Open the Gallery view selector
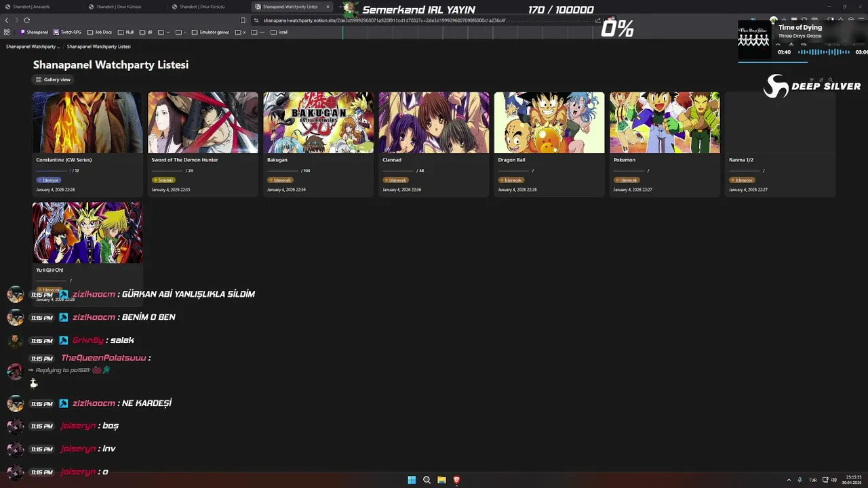Viewport: 868px width, 488px height. 53,80
